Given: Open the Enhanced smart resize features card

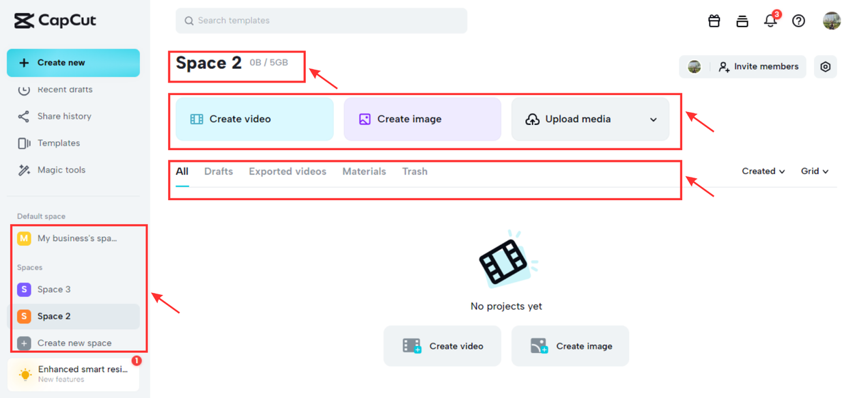Looking at the screenshot, I should coord(73,374).
